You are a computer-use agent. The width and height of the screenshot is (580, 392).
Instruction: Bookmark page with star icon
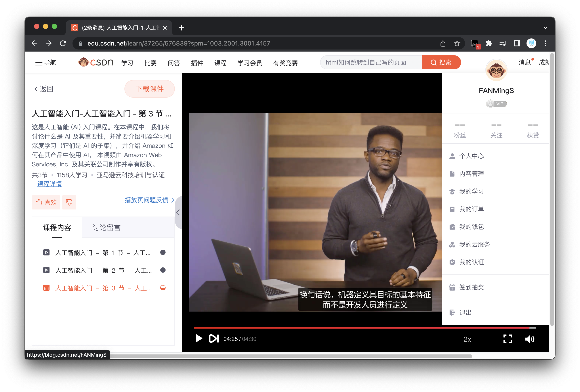pos(457,43)
